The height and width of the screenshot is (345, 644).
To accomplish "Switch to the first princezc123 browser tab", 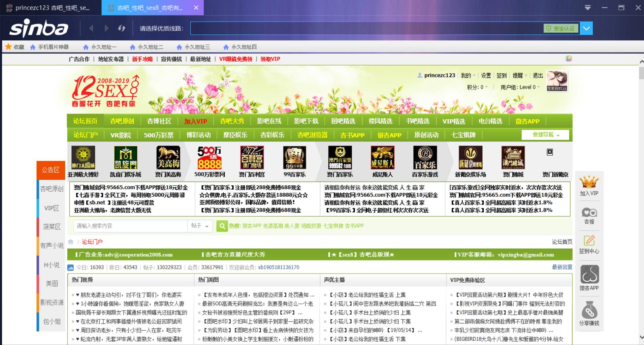I will pyautogui.click(x=51, y=8).
